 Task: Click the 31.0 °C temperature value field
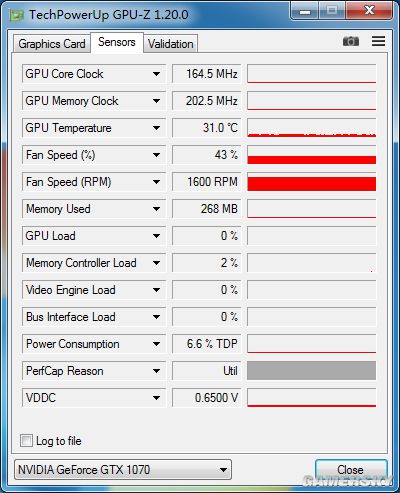point(206,128)
